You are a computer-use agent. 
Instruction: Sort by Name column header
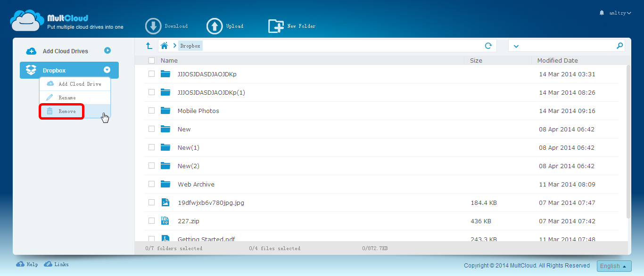point(169,60)
